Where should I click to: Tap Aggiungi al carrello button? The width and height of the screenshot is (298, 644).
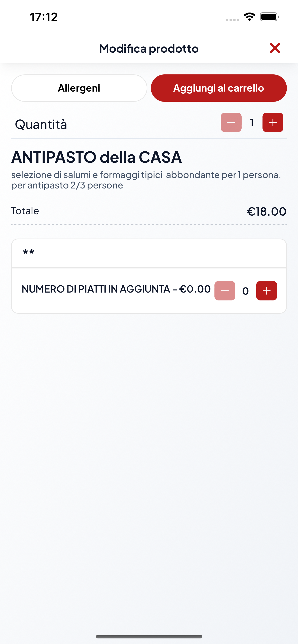(x=219, y=88)
